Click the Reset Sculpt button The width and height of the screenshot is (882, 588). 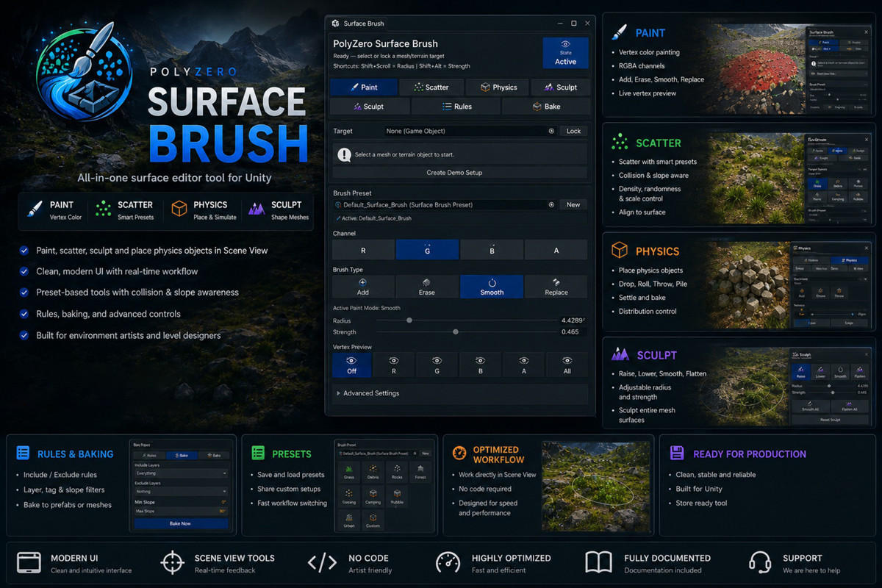pyautogui.click(x=831, y=420)
